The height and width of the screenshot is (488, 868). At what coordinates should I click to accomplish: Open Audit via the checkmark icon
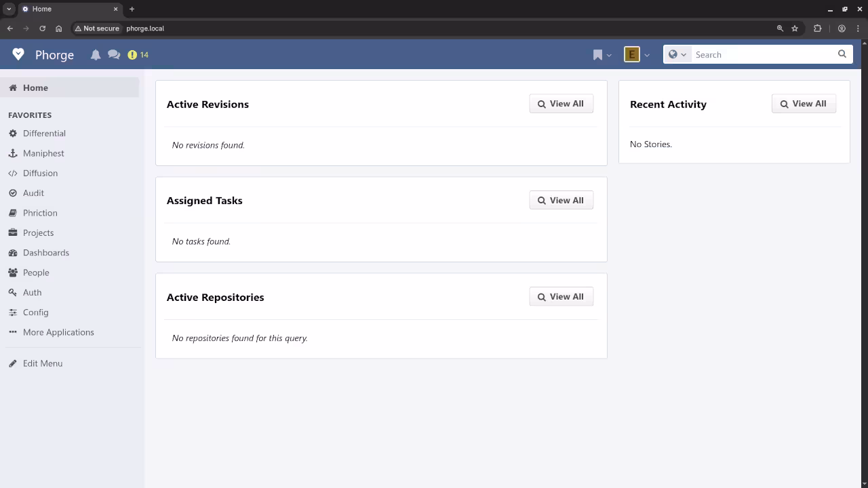click(13, 193)
